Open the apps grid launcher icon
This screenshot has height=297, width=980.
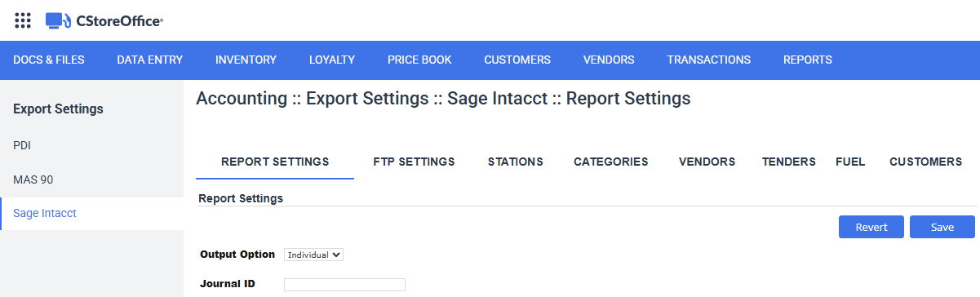23,20
